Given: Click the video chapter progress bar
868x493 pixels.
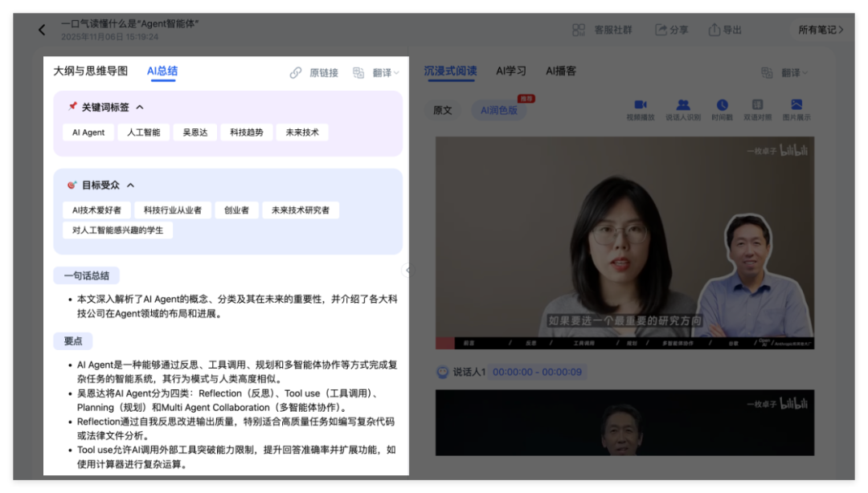Looking at the screenshot, I should (624, 343).
